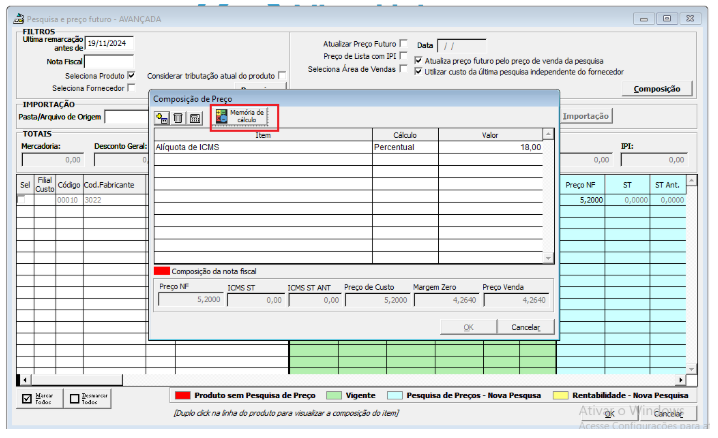Screen dimensions: 718x438
Task: Toggle the Seleciona Produto checkbox
Action: click(x=131, y=75)
